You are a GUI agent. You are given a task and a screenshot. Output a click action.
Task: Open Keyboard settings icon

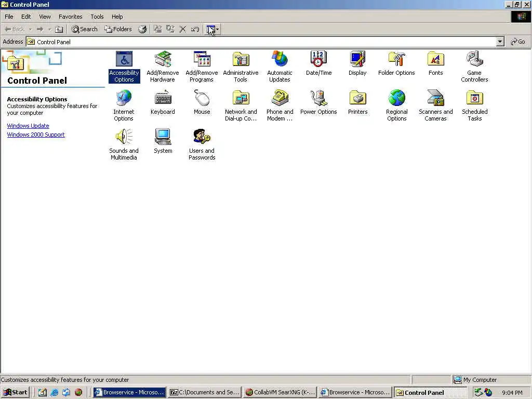coord(163,102)
